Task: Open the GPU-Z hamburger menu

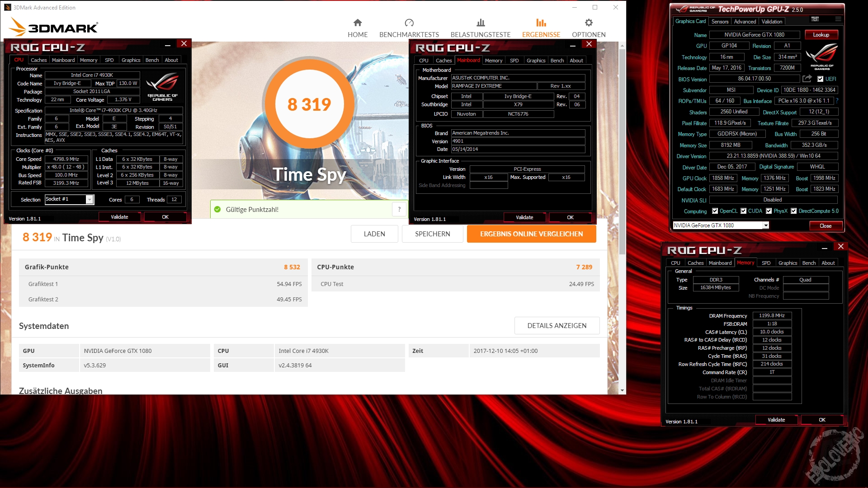Action: tap(838, 19)
